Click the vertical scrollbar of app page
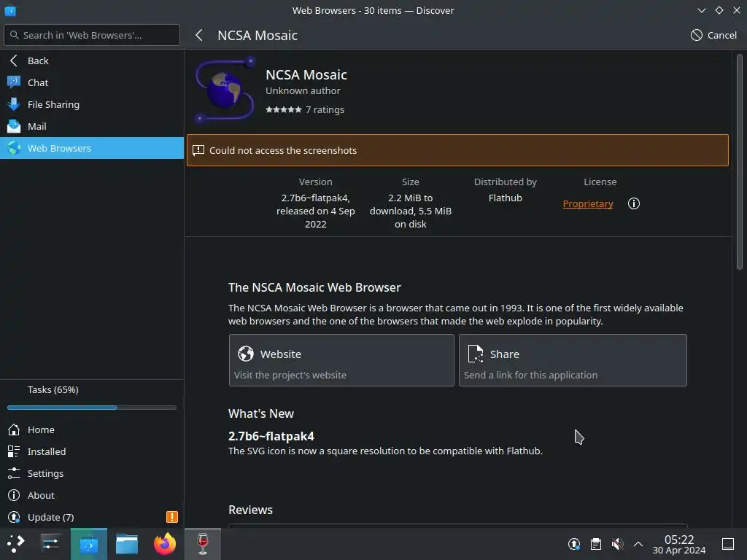Viewport: 747px width, 560px height. pos(740,162)
